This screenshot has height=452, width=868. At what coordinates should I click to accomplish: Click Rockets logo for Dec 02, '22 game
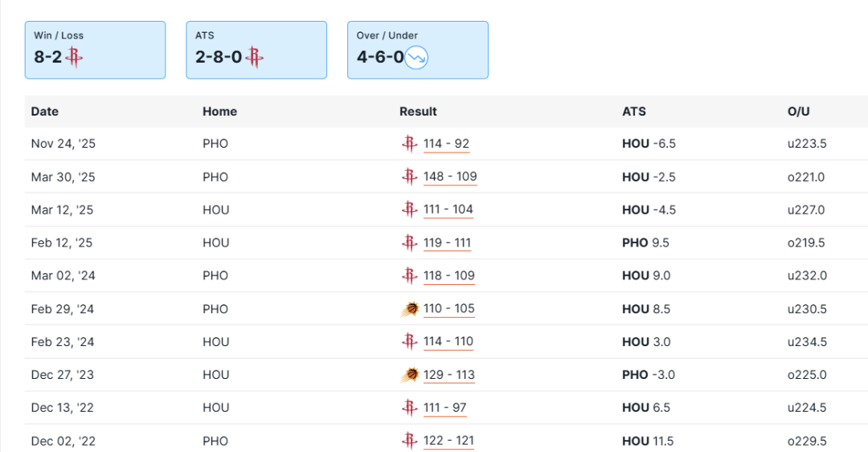[x=409, y=441]
